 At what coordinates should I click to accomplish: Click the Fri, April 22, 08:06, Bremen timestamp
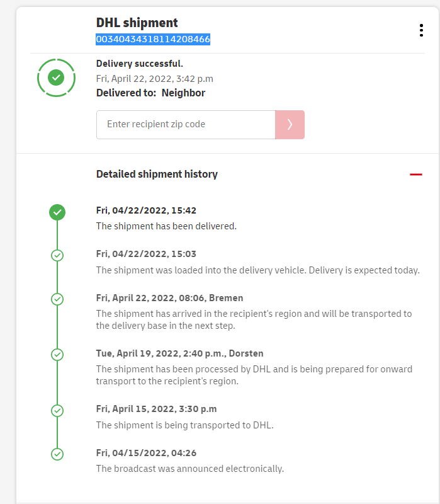[169, 298]
